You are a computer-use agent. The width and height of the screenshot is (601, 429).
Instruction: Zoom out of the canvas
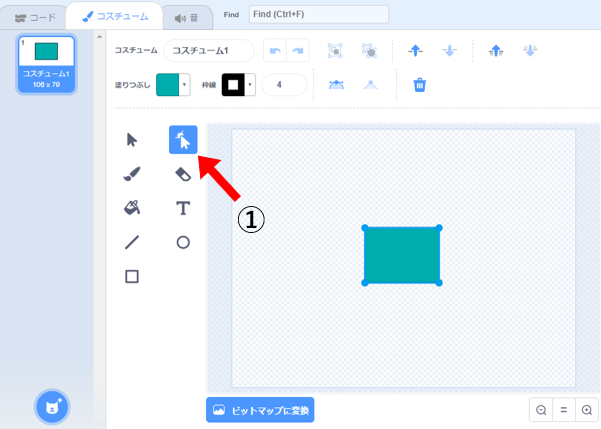541,410
